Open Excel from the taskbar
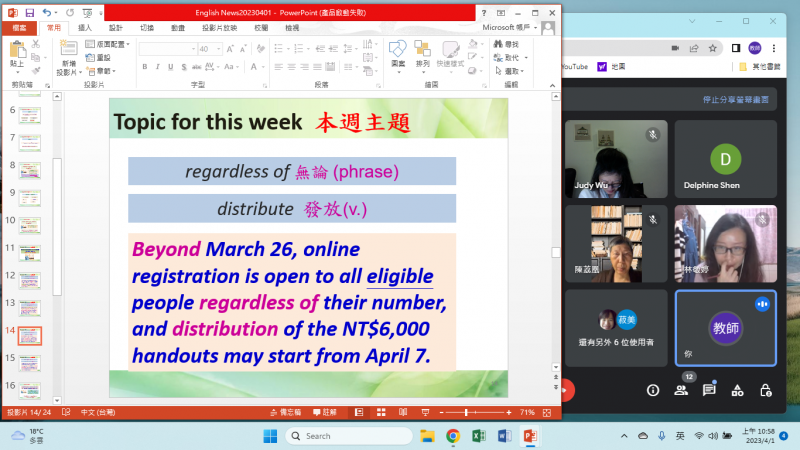This screenshot has width=800, height=450. pyautogui.click(x=479, y=436)
